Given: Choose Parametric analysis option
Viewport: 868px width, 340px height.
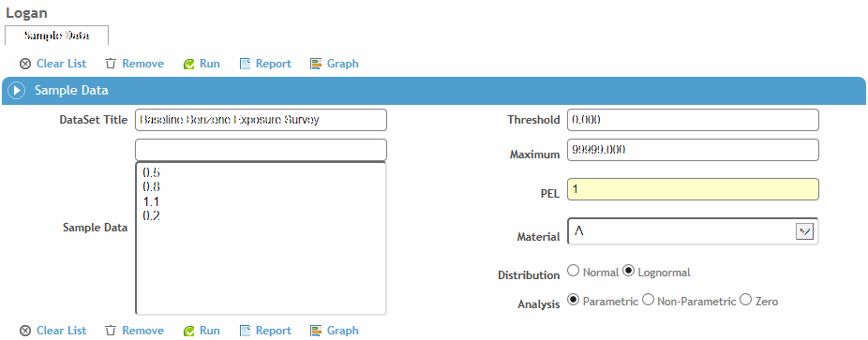Looking at the screenshot, I should [x=574, y=301].
